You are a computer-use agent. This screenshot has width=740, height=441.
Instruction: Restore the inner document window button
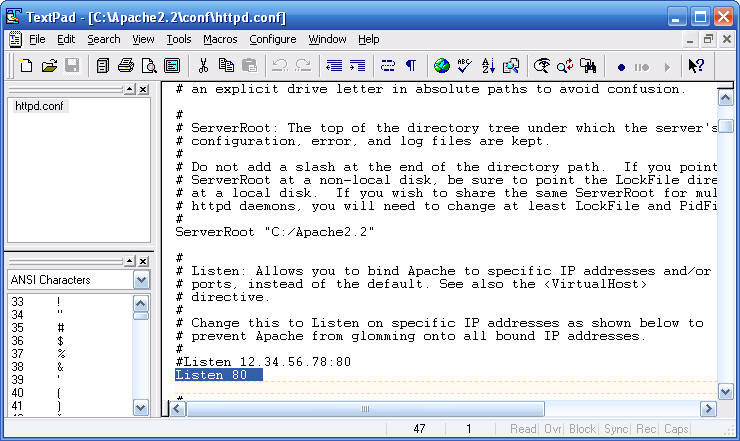(x=708, y=40)
